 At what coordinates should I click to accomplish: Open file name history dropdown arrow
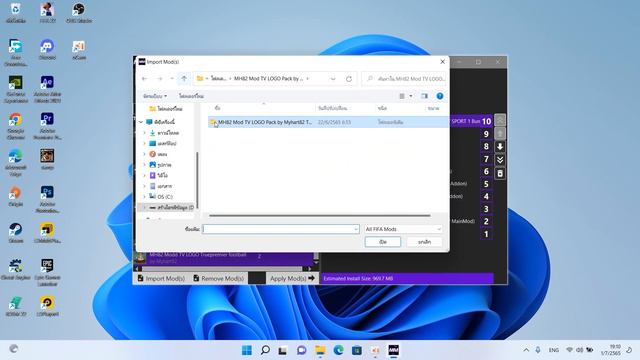356,229
